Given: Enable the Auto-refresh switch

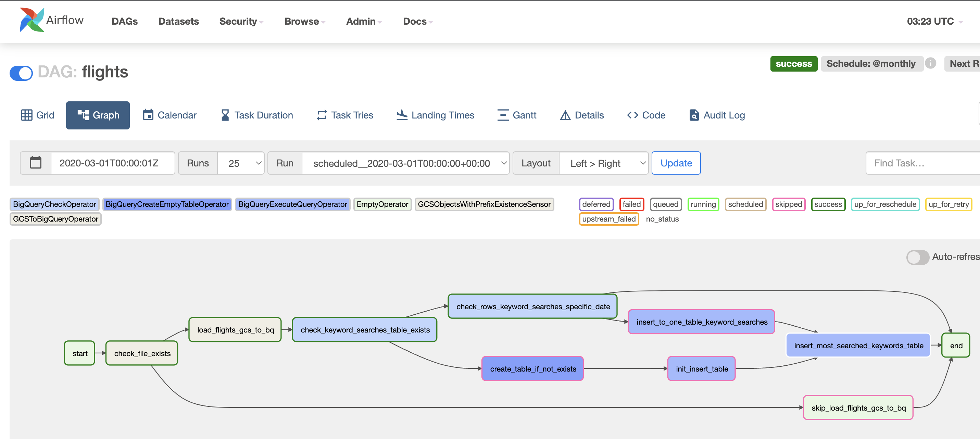Looking at the screenshot, I should tap(917, 257).
